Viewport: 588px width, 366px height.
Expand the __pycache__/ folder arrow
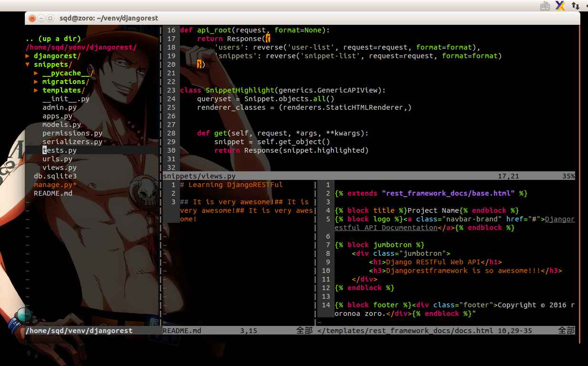[36, 73]
